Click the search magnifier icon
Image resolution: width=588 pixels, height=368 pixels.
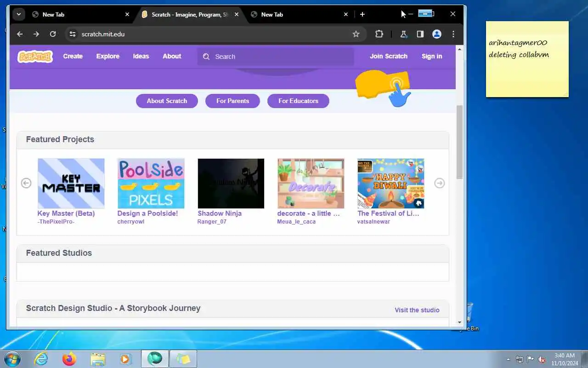(x=206, y=57)
